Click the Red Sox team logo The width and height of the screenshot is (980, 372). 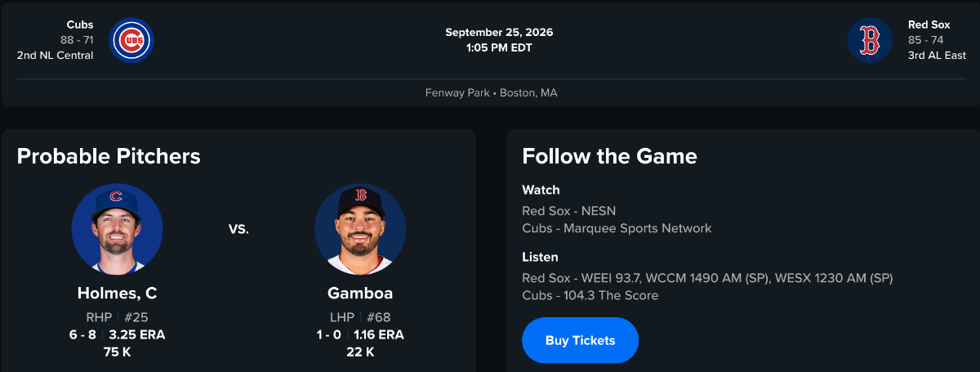pyautogui.click(x=870, y=40)
